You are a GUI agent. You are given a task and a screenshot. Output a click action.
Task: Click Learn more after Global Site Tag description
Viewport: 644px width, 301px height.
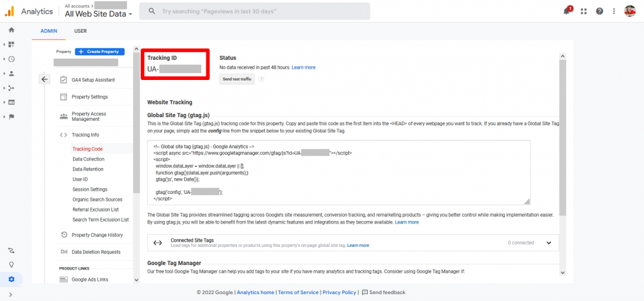tap(407, 222)
